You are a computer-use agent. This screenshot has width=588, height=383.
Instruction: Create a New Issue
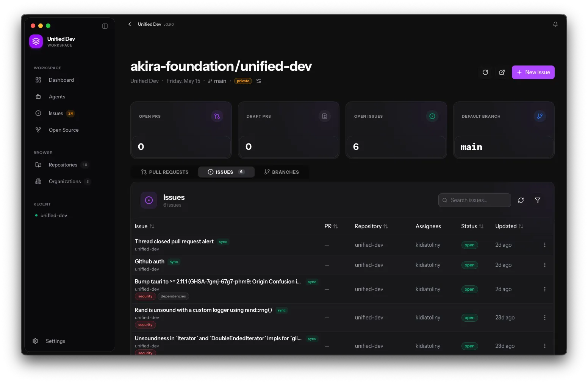[x=533, y=72]
